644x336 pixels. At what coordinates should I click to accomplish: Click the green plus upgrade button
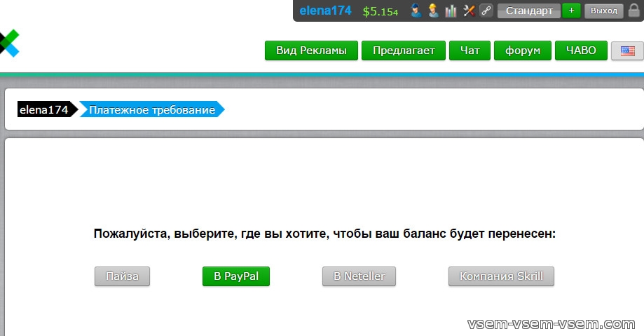(571, 11)
